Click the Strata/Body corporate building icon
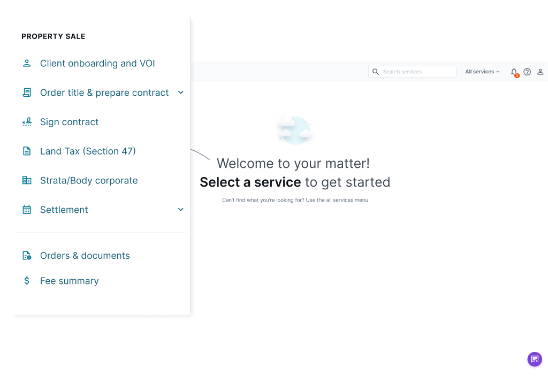 27,180
